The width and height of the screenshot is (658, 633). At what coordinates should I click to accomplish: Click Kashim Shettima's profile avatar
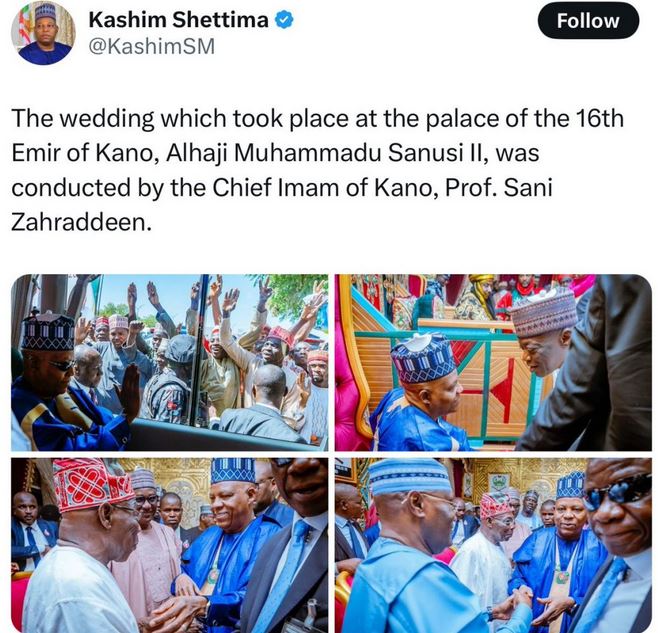(44, 32)
